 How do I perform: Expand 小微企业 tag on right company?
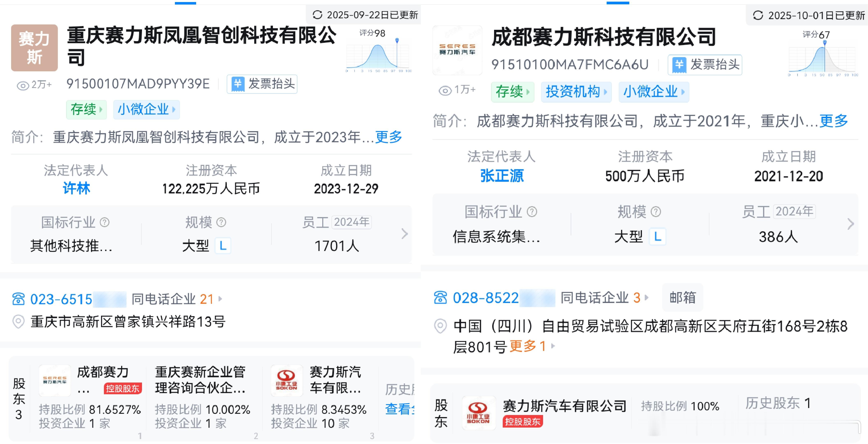pyautogui.click(x=654, y=91)
